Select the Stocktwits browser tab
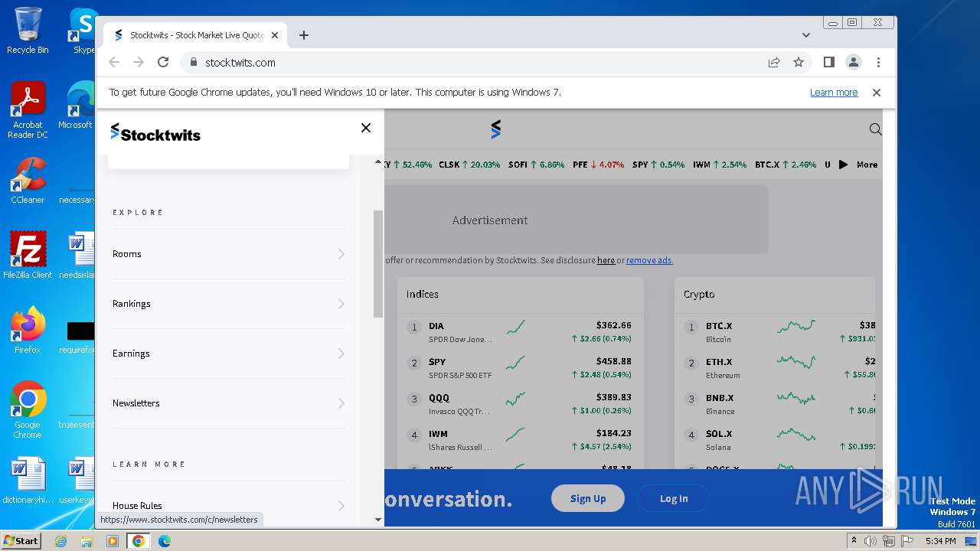The width and height of the screenshot is (980, 551). 195,35
